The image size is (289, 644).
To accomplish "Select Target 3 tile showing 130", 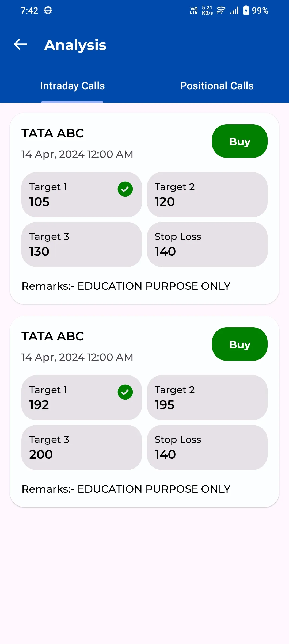I will tap(82, 244).
